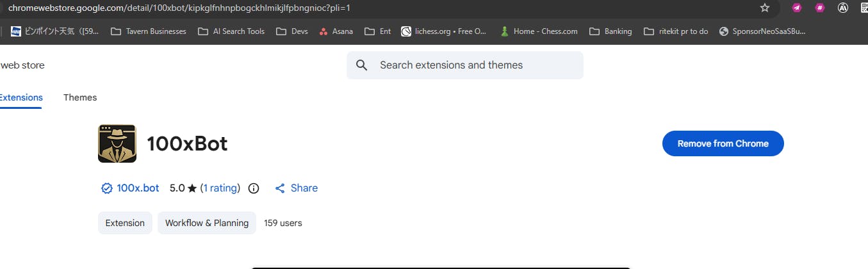868x269 pixels.
Task: Click the Share link
Action: pos(297,188)
